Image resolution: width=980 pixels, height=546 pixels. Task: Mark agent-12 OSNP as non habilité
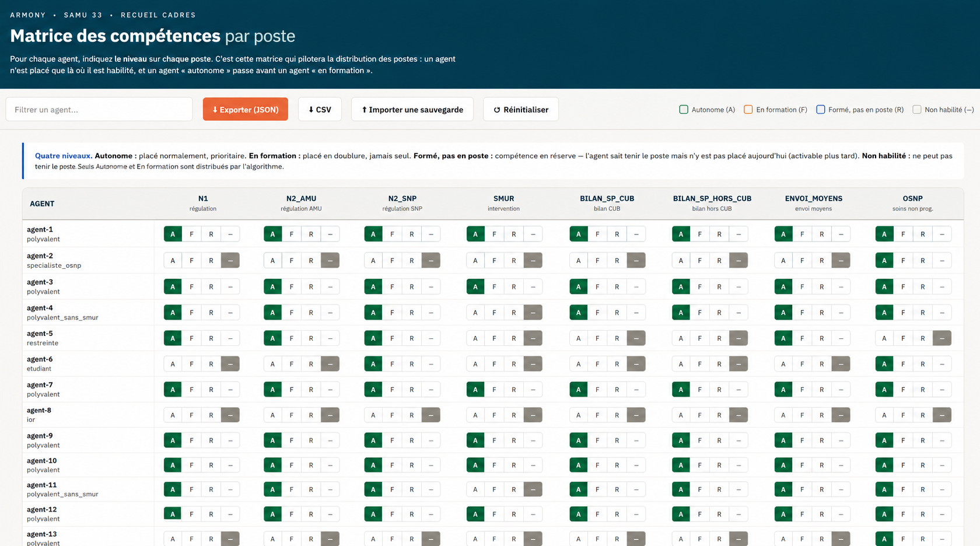tap(942, 514)
